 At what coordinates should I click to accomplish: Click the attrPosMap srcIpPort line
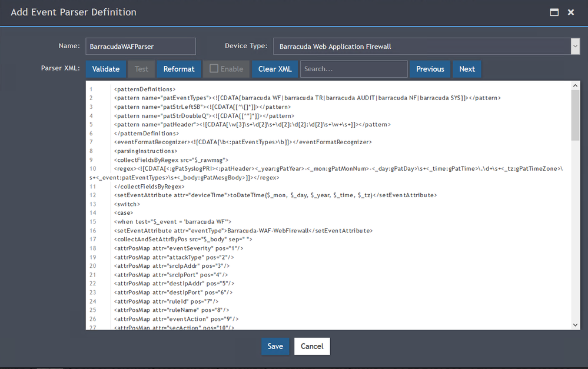(171, 275)
